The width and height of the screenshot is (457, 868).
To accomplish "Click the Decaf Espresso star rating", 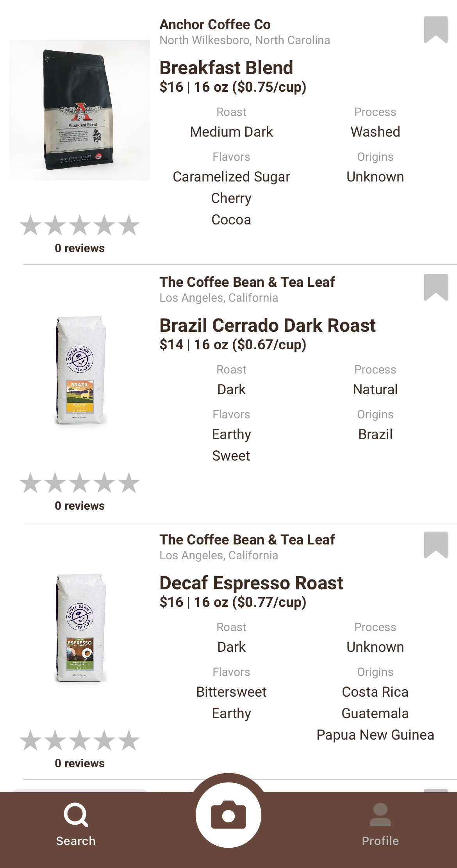I will (80, 740).
